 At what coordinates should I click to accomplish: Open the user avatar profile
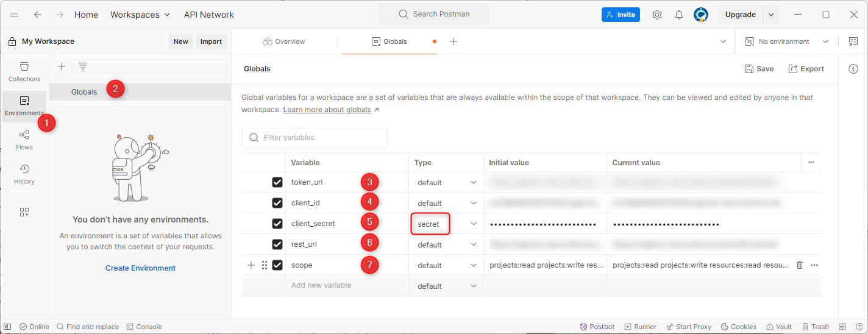click(701, 15)
